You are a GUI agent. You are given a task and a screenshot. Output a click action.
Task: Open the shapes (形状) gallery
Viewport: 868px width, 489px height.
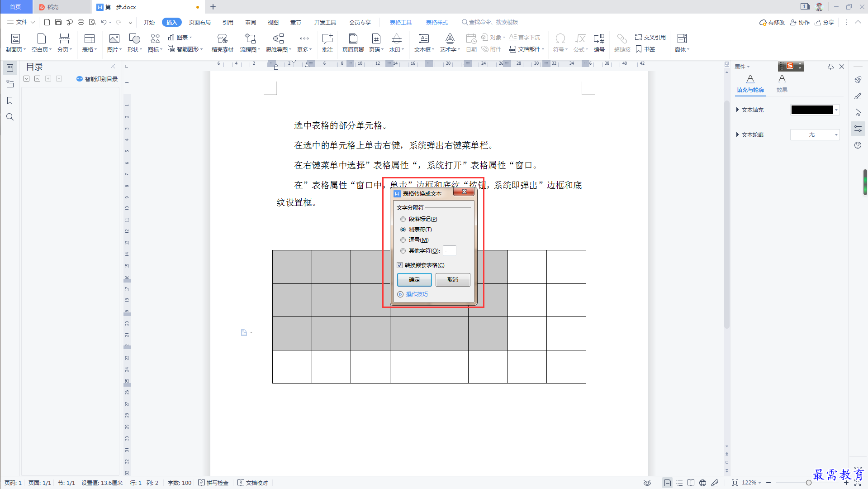[134, 43]
